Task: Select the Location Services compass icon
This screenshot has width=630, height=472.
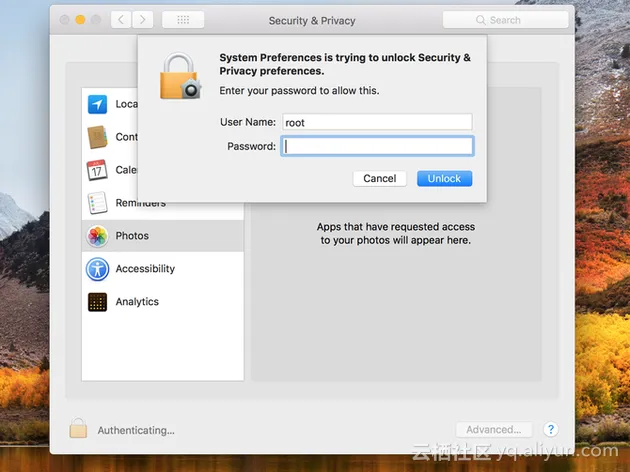Action: pyautogui.click(x=97, y=104)
